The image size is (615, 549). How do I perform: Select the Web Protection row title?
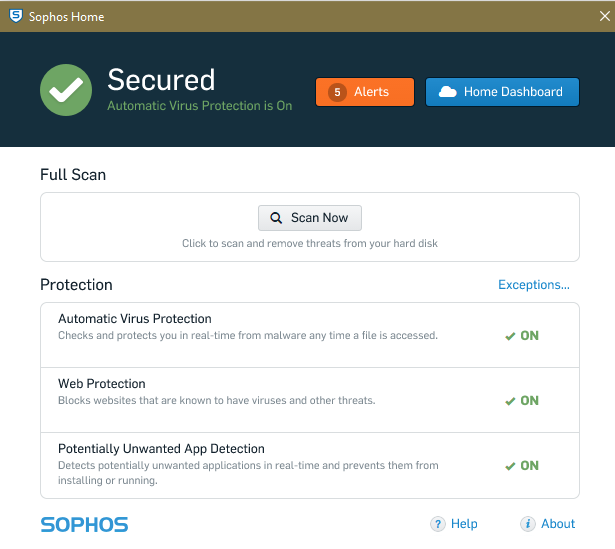(102, 384)
